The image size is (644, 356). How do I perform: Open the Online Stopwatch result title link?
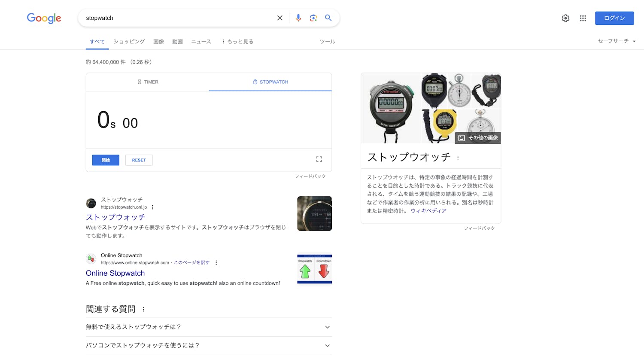pyautogui.click(x=115, y=273)
